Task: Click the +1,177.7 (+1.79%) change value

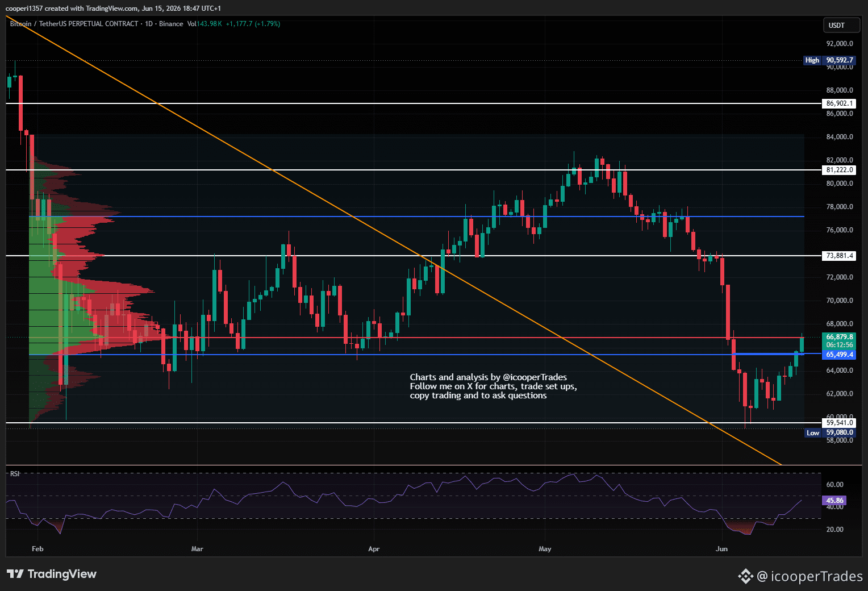Action: pyautogui.click(x=253, y=24)
